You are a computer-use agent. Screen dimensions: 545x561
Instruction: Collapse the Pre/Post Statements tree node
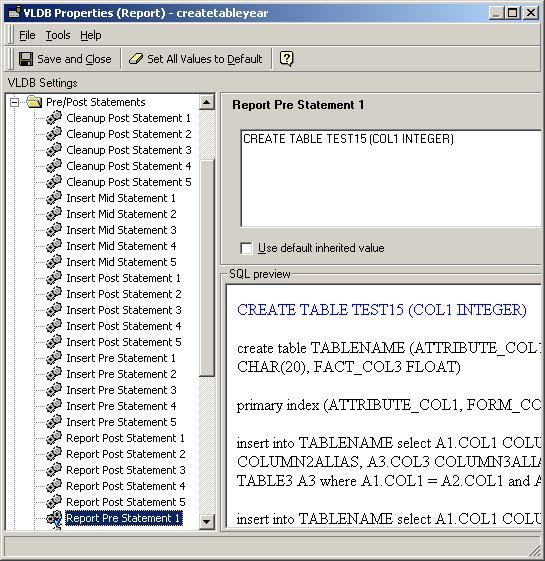[x=14, y=102]
